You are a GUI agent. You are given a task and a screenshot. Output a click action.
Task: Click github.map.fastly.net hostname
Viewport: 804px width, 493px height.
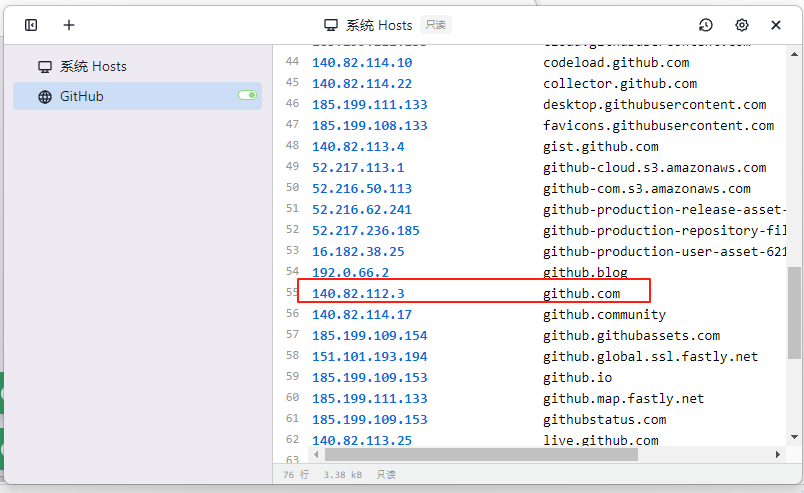coord(624,399)
